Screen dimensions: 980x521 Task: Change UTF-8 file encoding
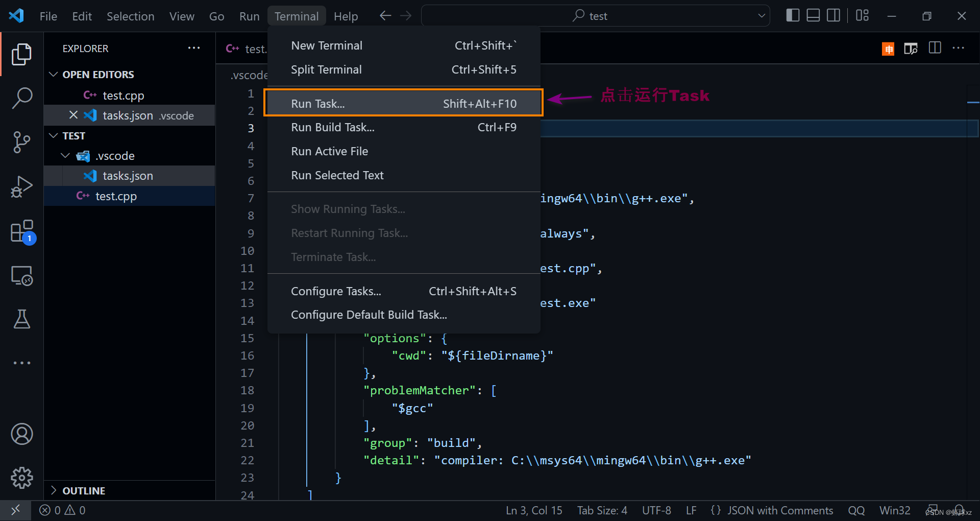pos(656,510)
